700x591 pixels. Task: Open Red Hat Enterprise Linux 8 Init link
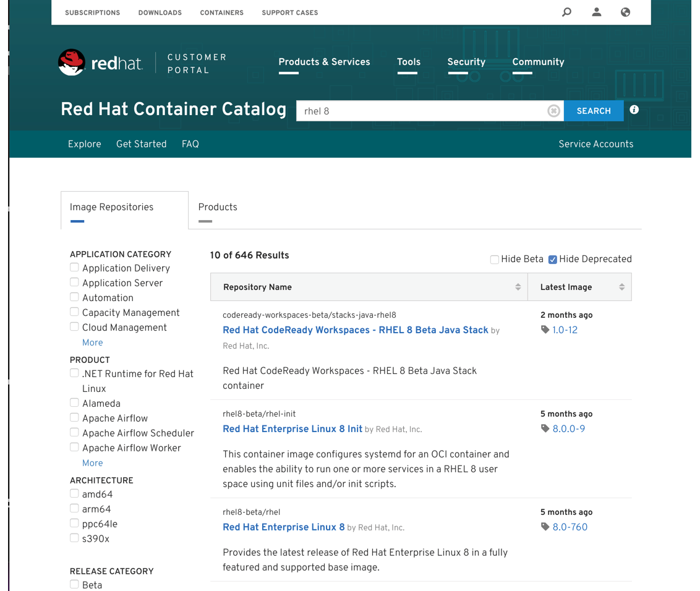(x=292, y=428)
